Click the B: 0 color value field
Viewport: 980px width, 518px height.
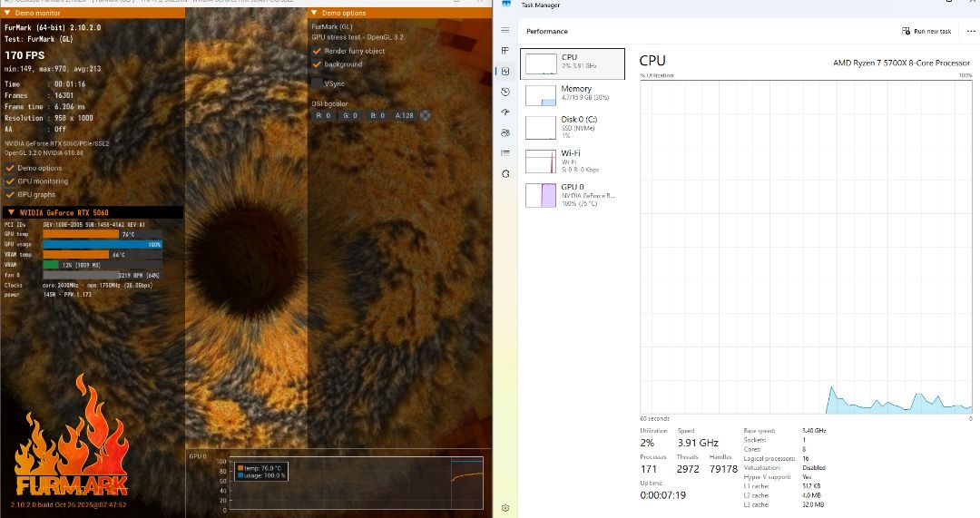click(377, 115)
